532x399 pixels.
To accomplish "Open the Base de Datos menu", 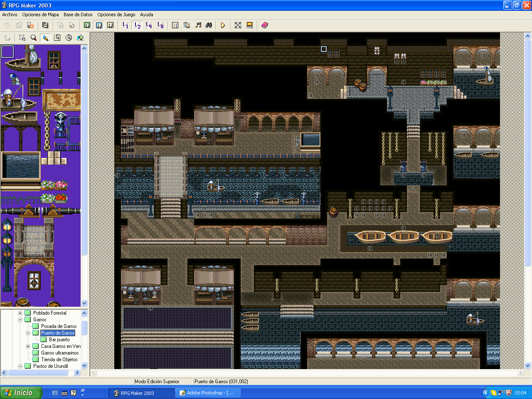I will pos(78,15).
